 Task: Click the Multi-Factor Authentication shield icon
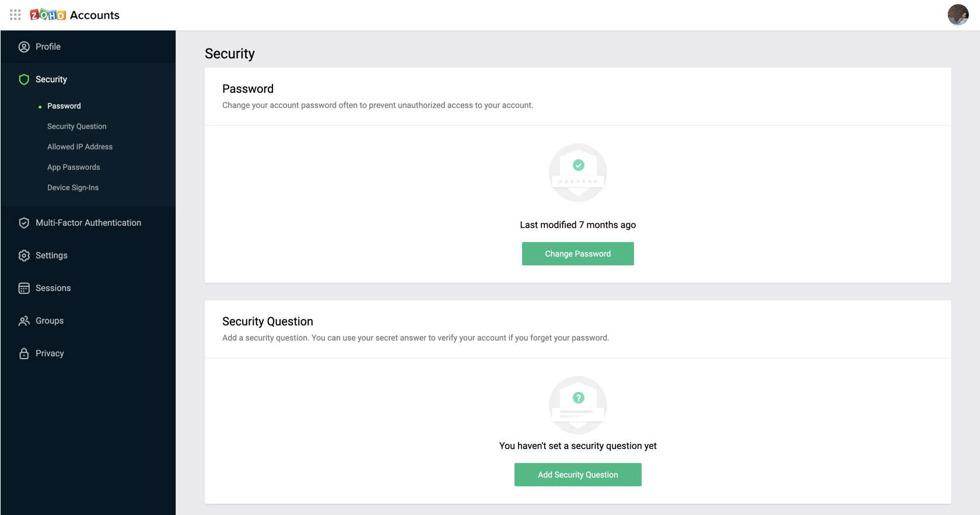tap(24, 223)
